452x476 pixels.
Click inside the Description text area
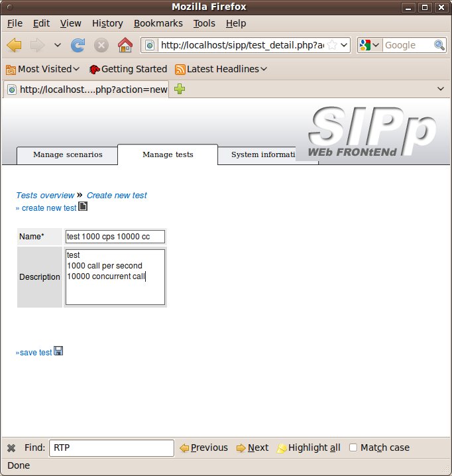[115, 277]
